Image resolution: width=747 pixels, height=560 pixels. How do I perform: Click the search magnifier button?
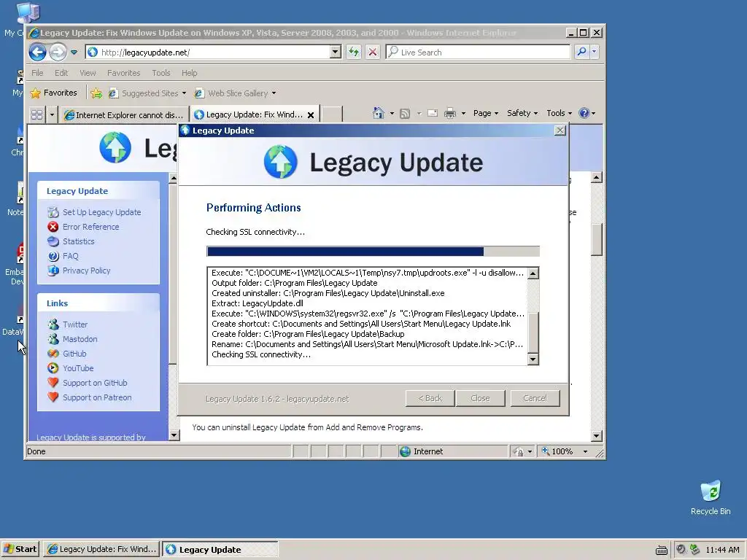pos(581,52)
